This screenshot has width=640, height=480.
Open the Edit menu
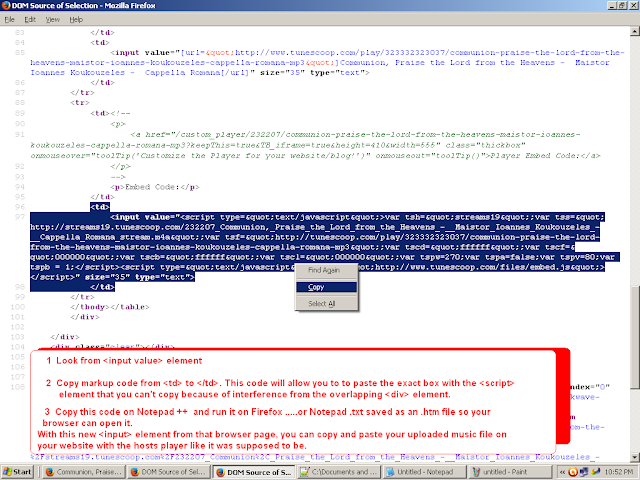(x=30, y=20)
